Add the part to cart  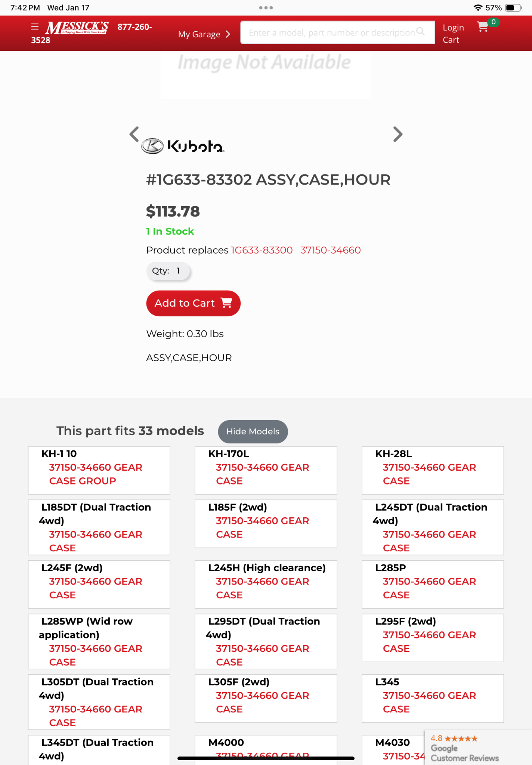(x=193, y=303)
